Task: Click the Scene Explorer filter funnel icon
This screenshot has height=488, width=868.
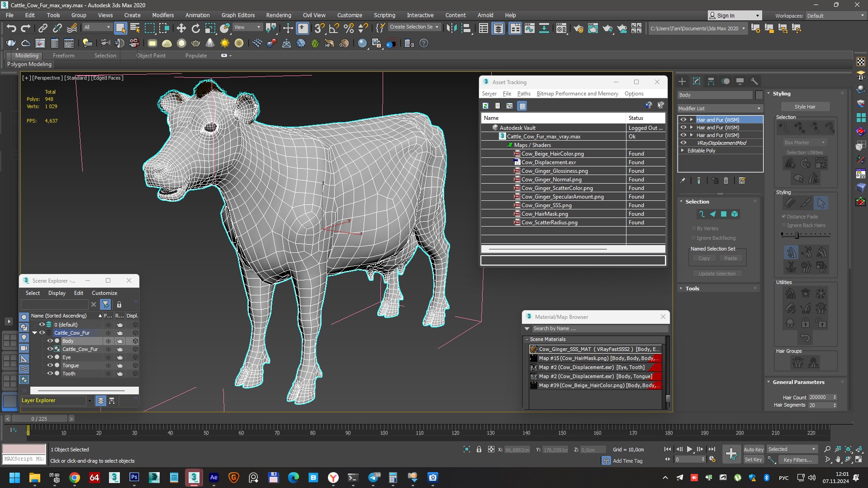Action: click(x=105, y=304)
